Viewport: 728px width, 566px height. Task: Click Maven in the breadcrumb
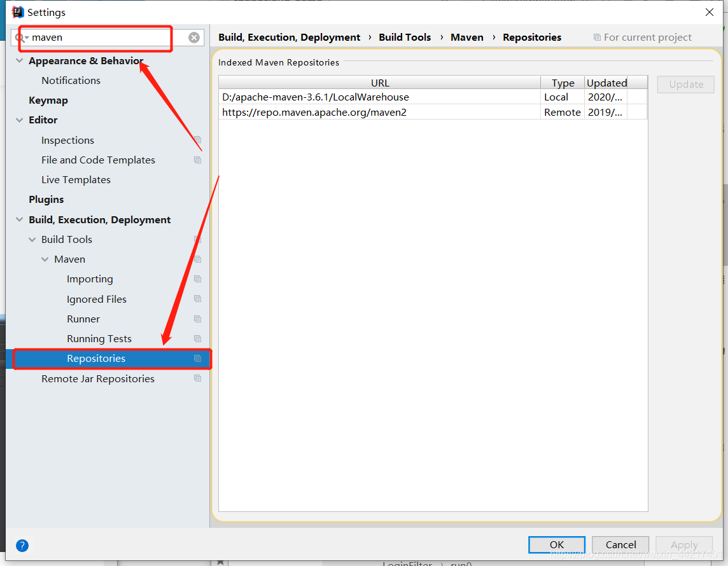(x=466, y=38)
